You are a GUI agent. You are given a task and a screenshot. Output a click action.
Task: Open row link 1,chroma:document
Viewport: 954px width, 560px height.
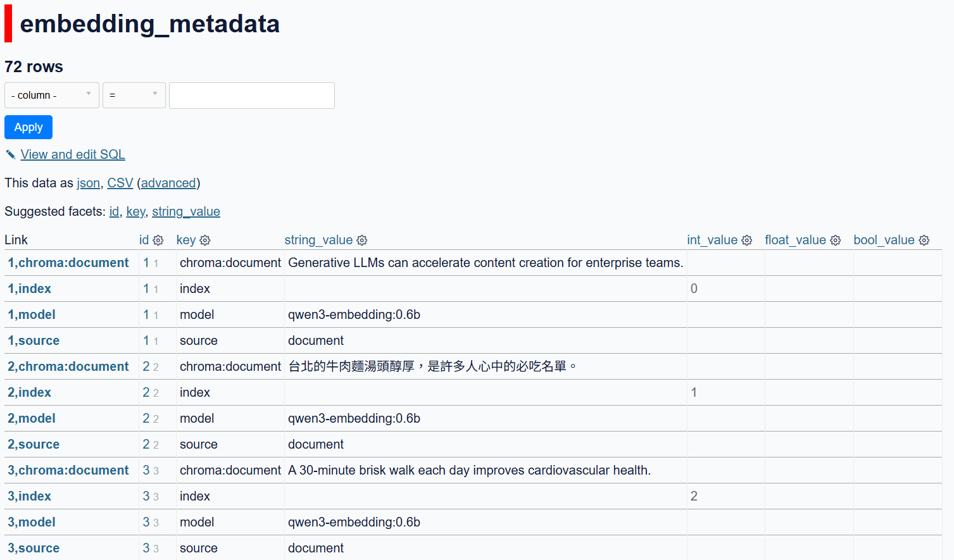pos(68,263)
